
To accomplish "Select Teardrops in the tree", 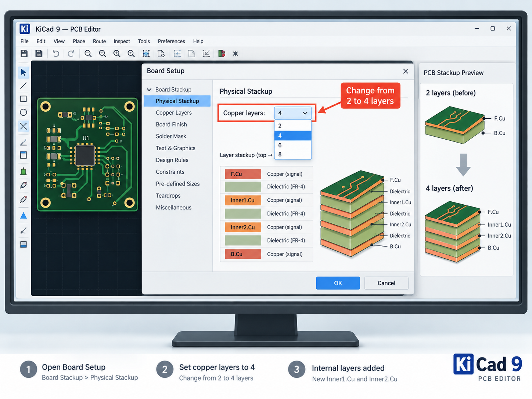I will (x=168, y=195).
